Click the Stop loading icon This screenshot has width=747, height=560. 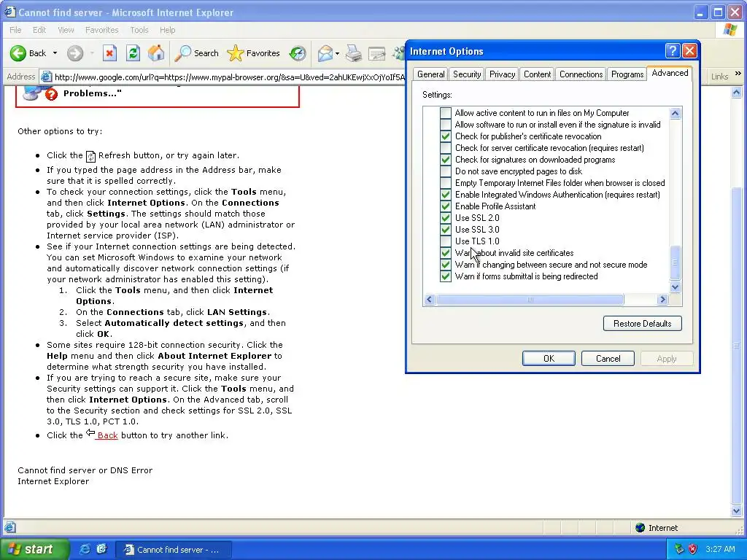click(109, 52)
